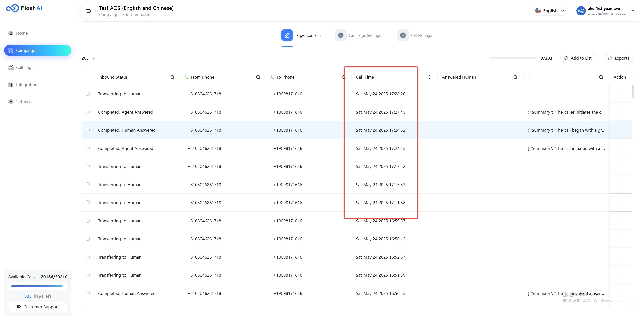Viewport: 644px width, 320px height.
Task: Open action menu for 17:28:20 call row
Action: coord(621,94)
